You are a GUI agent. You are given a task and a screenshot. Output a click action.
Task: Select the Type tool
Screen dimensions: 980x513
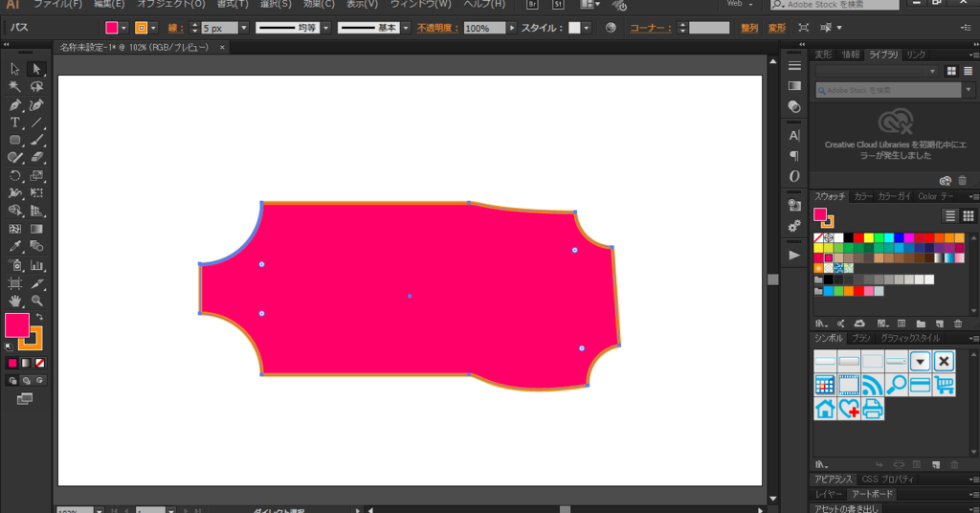click(15, 123)
